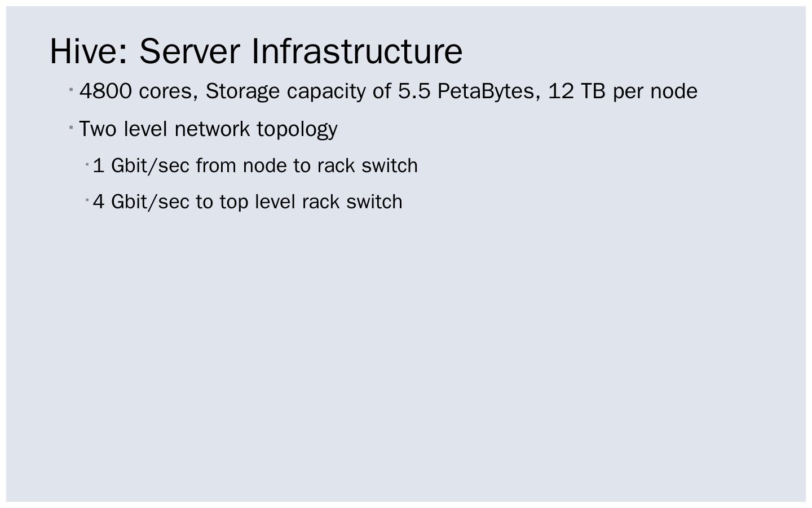Click the word "Server" in the title
812x508 pixels.
coord(189,51)
